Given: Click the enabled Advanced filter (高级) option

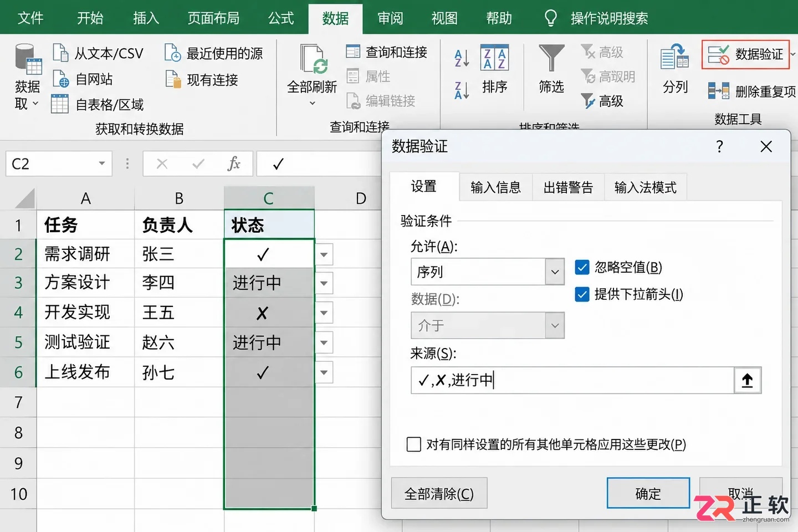Looking at the screenshot, I should 602,101.
